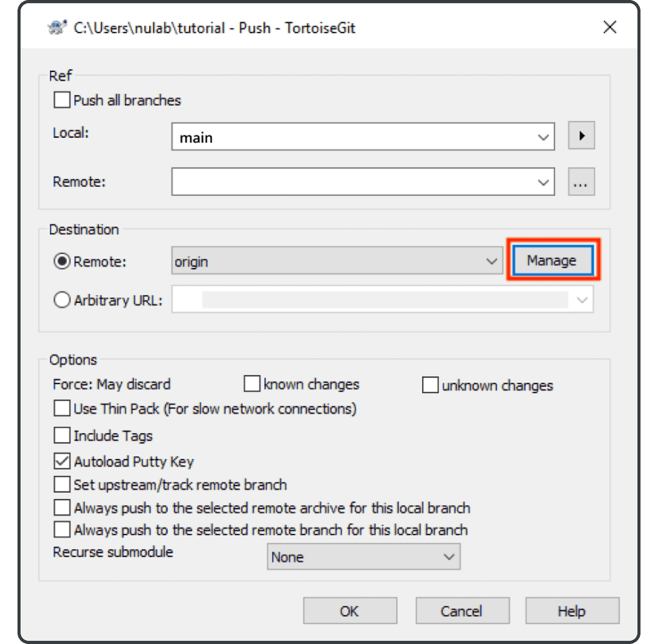The width and height of the screenshot is (658, 644).
Task: Select the Arbitrary URL radio button
Action: coord(62,300)
